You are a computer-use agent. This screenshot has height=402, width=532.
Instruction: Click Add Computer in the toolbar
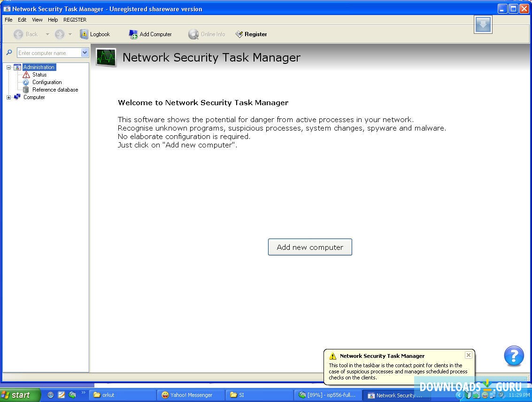pyautogui.click(x=150, y=34)
